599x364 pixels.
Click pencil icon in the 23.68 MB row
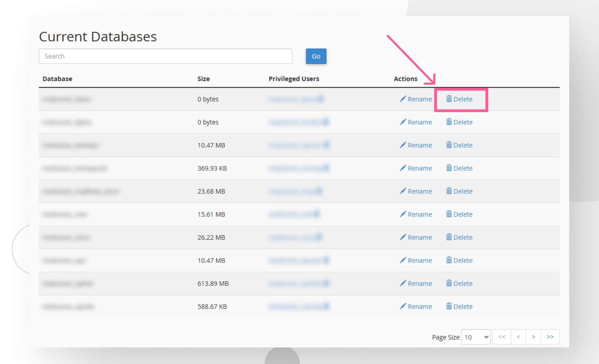[x=403, y=191]
